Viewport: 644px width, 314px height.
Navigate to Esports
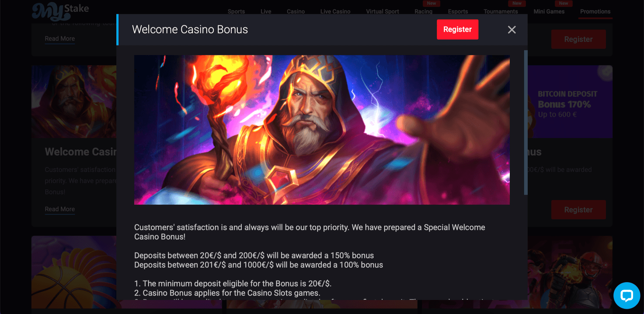(458, 11)
